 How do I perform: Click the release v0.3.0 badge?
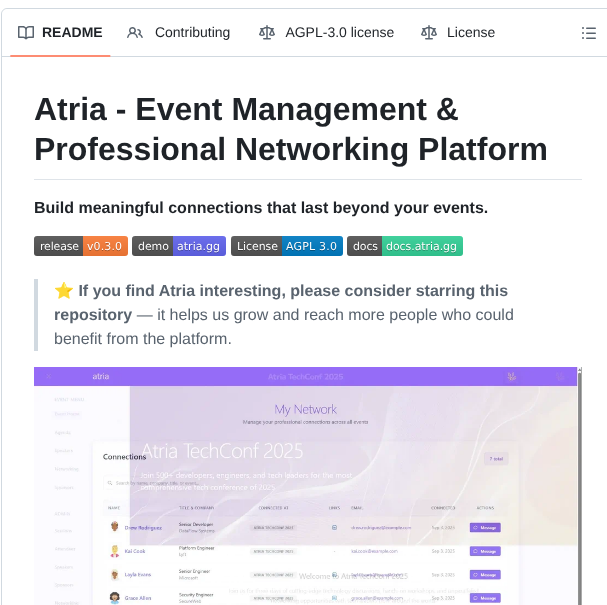81,246
